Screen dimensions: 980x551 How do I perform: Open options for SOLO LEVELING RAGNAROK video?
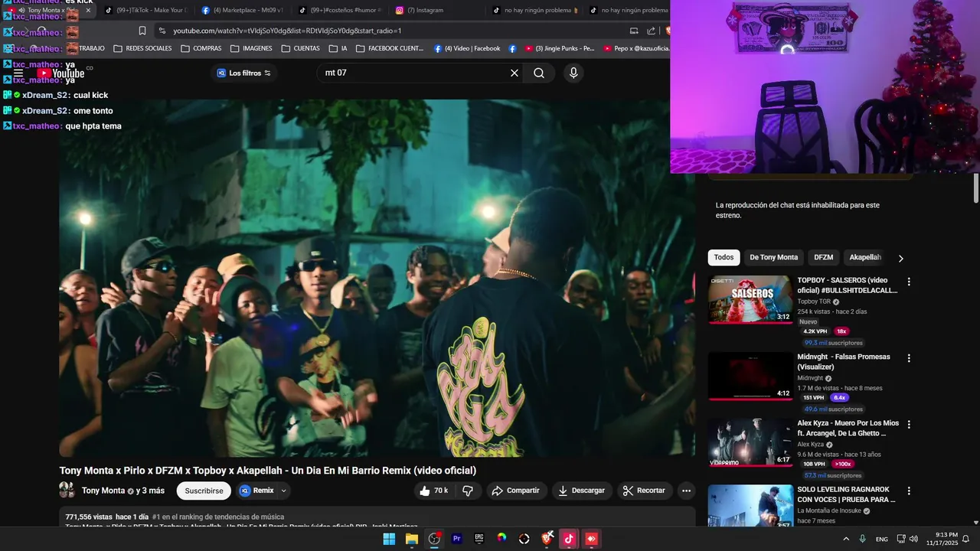(909, 491)
